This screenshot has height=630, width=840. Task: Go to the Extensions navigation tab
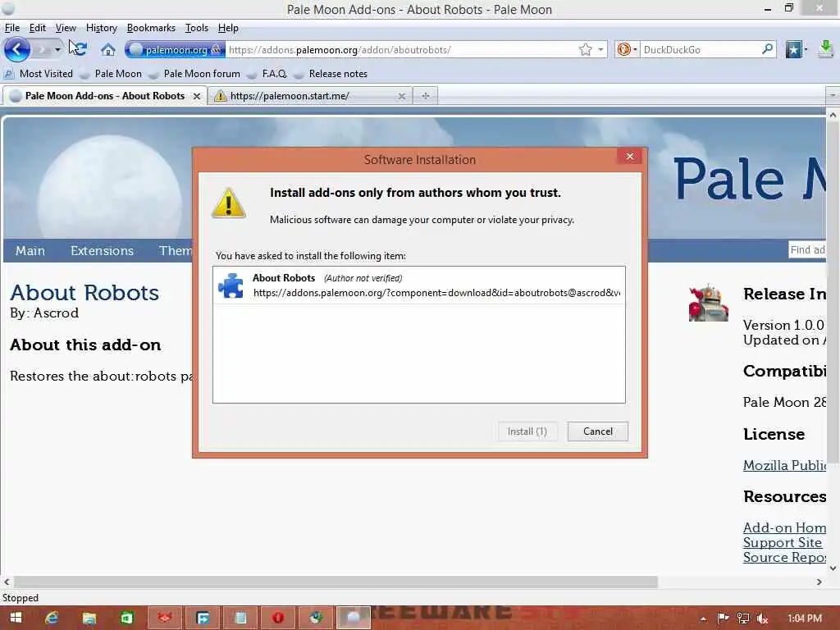click(102, 251)
